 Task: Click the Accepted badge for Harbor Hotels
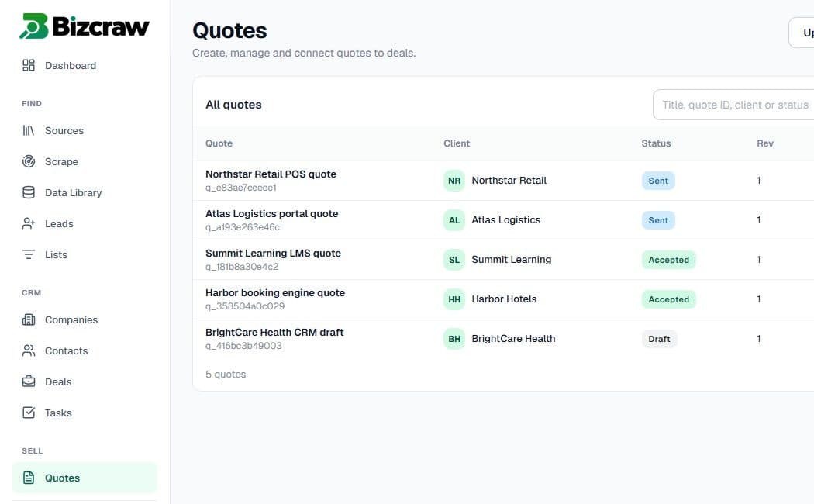(668, 299)
